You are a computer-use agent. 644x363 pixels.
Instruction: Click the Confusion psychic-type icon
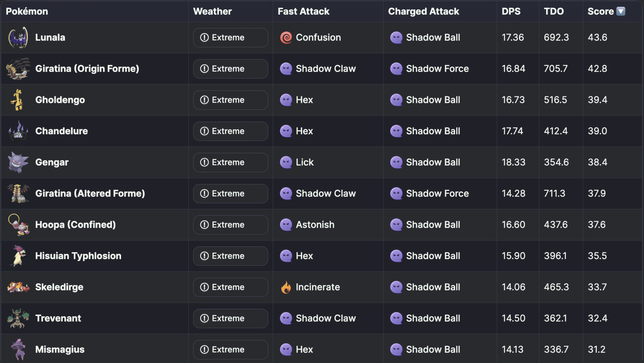point(286,38)
